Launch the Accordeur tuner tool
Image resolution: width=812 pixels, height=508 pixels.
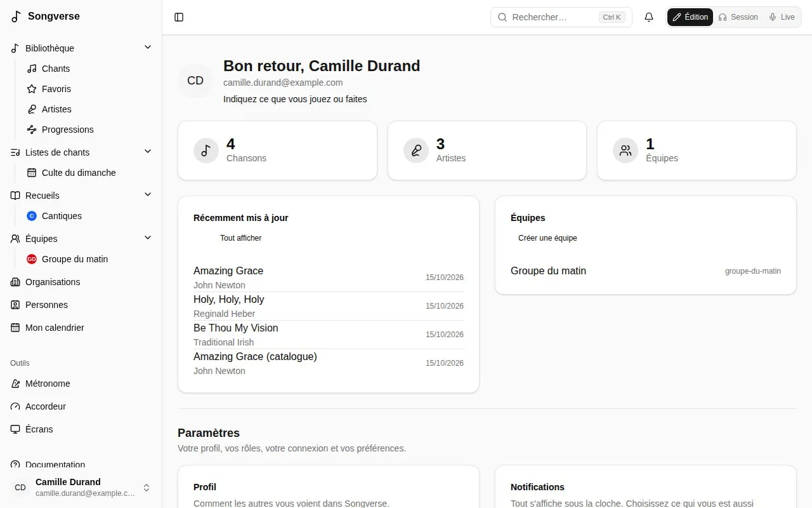(81, 406)
